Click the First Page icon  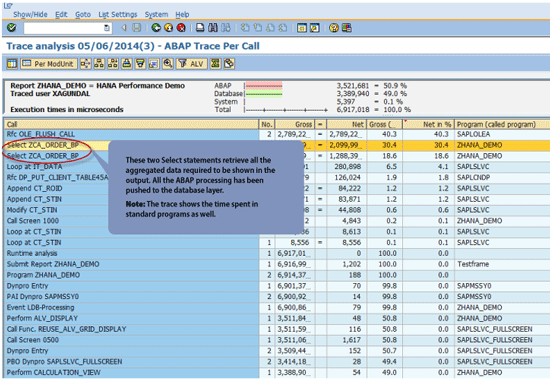pyautogui.click(x=245, y=28)
